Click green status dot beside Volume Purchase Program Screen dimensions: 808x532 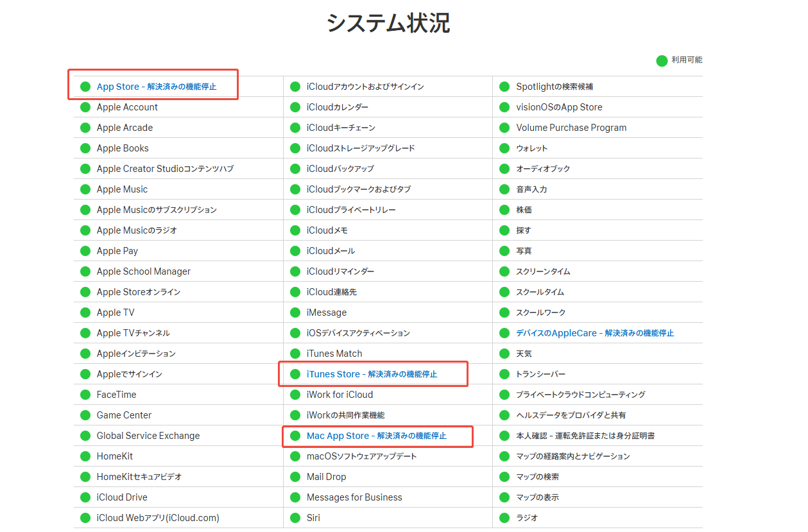pos(505,128)
